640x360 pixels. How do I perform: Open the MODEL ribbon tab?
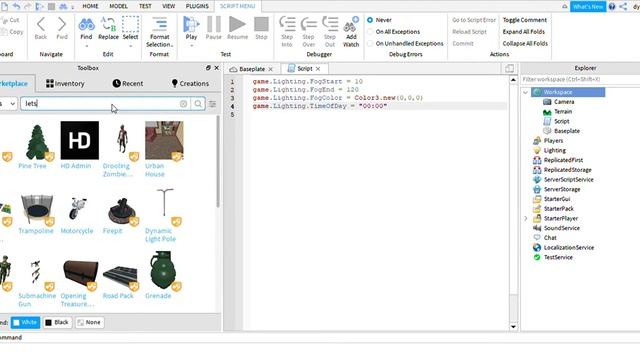point(118,6)
